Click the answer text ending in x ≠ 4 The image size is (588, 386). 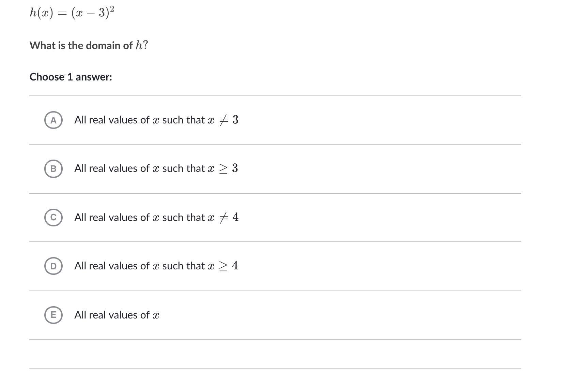pos(156,218)
